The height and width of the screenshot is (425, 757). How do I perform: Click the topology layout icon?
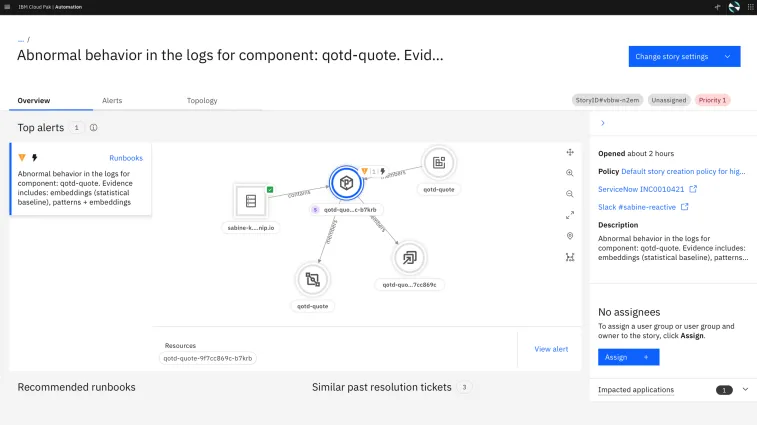click(570, 257)
